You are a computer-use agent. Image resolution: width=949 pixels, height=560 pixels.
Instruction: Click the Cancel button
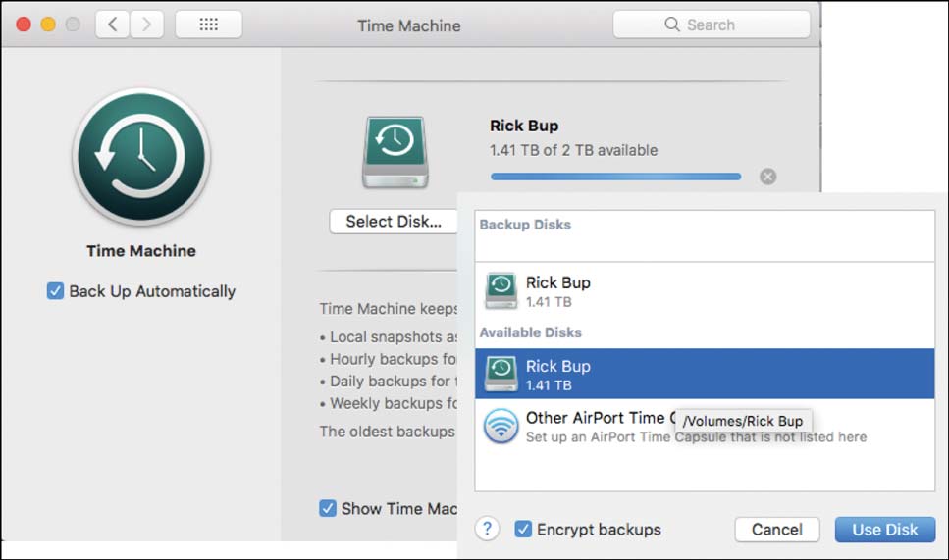point(777,530)
